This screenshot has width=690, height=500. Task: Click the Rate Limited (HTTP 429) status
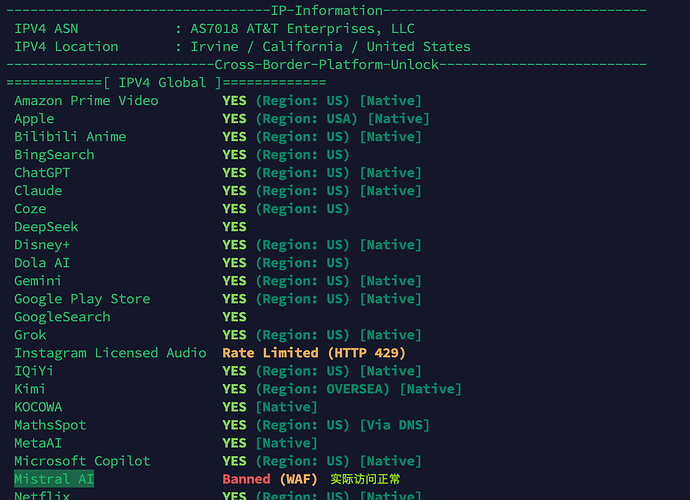pos(314,353)
